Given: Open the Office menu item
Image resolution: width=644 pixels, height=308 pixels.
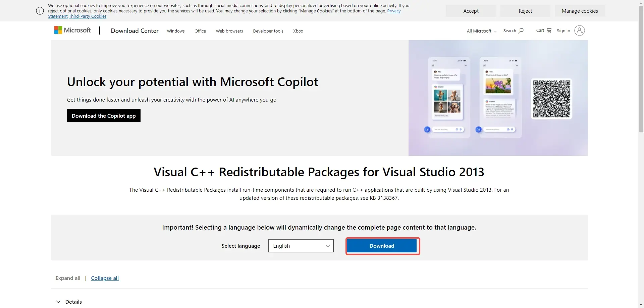Looking at the screenshot, I should [x=200, y=31].
